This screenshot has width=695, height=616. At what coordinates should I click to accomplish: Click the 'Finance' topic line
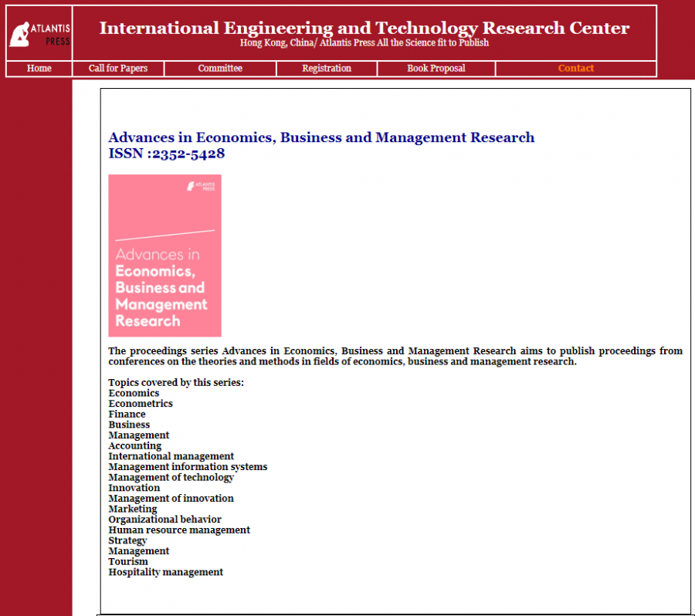tap(127, 415)
